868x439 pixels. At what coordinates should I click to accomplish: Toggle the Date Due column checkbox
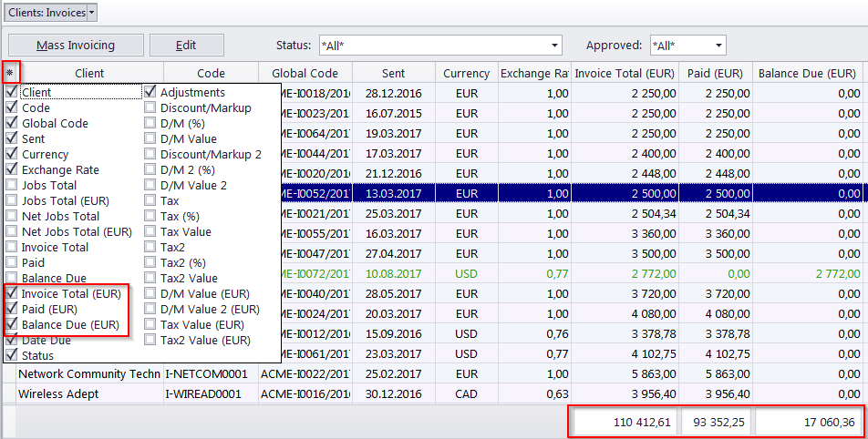point(11,340)
